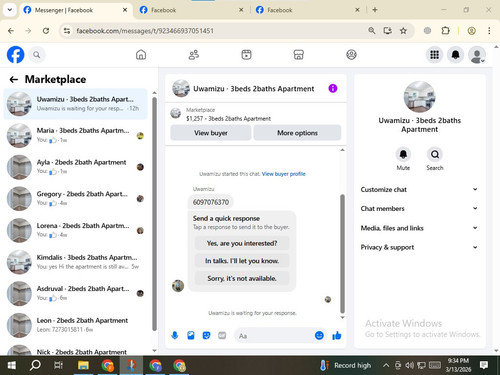The width and height of the screenshot is (500, 375).
Task: Expand the Customize chat section
Action: 419,189
